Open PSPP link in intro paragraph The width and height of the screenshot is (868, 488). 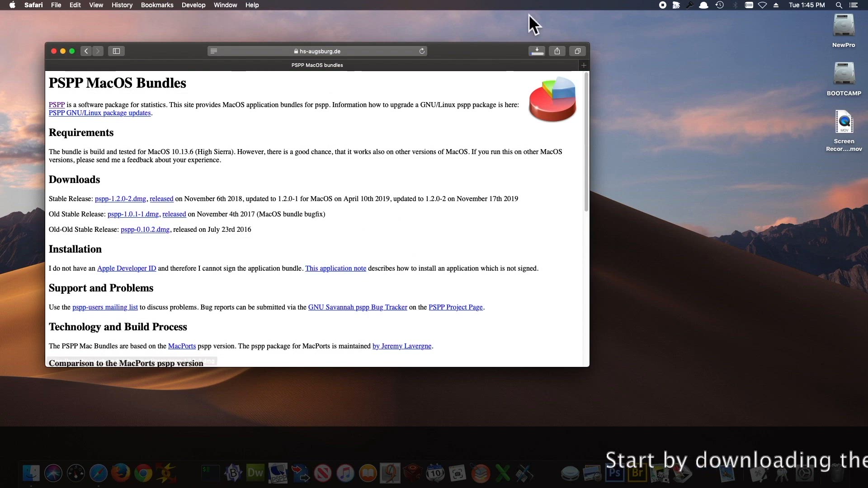tap(57, 105)
